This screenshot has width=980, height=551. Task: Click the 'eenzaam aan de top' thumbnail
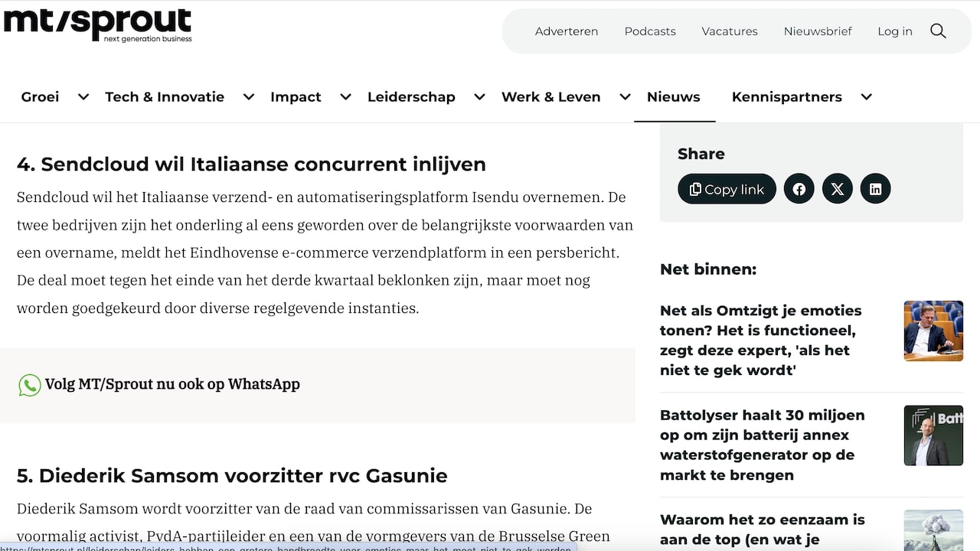tap(933, 530)
